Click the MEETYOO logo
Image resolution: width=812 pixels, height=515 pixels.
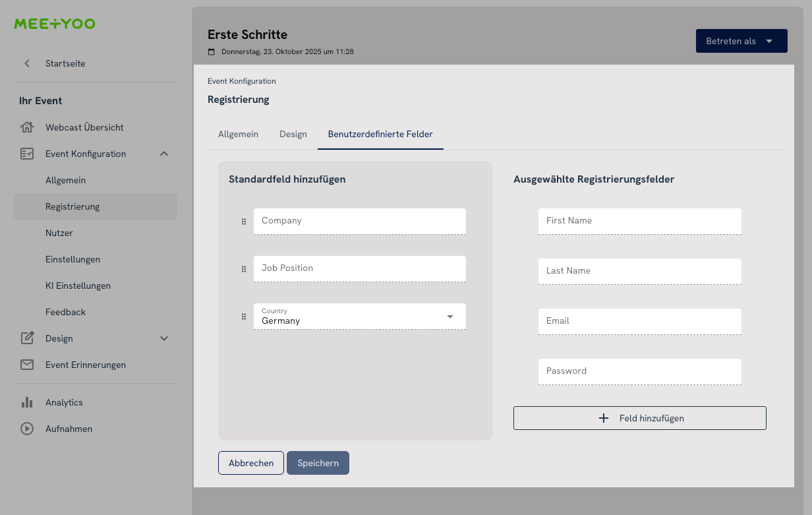point(54,24)
